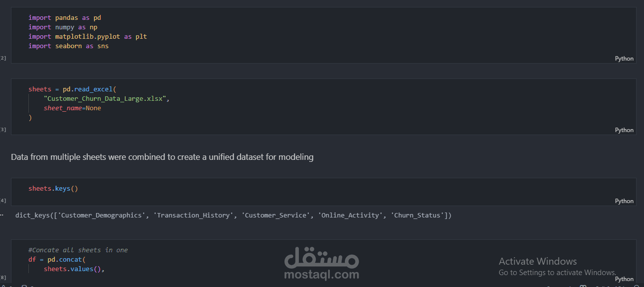Click the 'sheets.values(),' code line
The height and width of the screenshot is (287, 644).
tap(74, 269)
